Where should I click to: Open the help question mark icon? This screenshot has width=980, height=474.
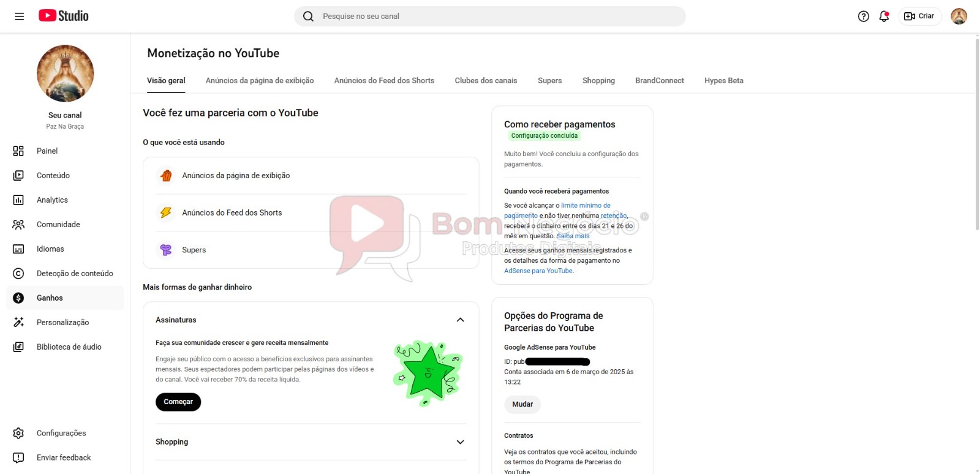(x=863, y=17)
